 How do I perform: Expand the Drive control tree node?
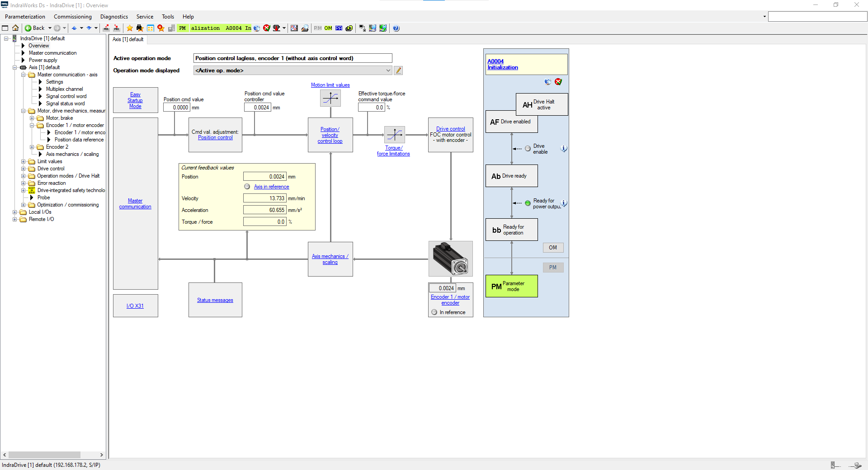(24, 169)
